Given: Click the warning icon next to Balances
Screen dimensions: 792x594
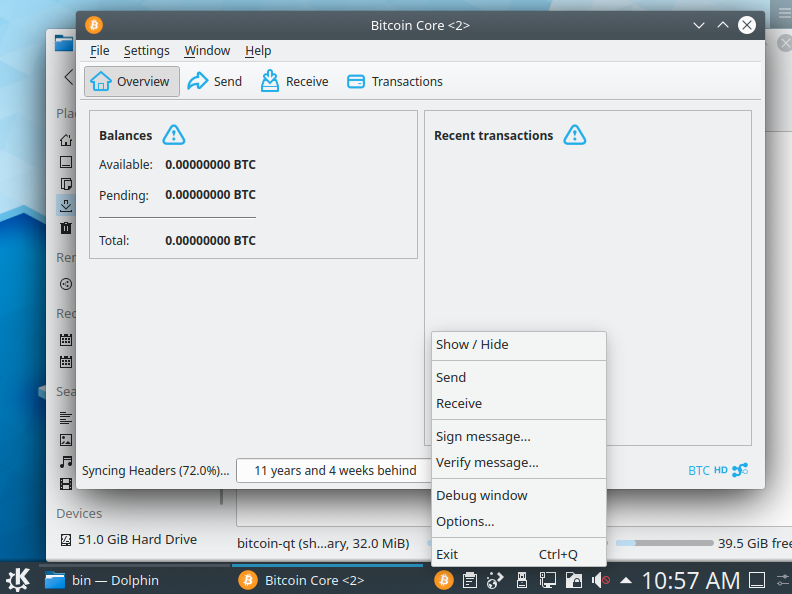Looking at the screenshot, I should pyautogui.click(x=174, y=135).
